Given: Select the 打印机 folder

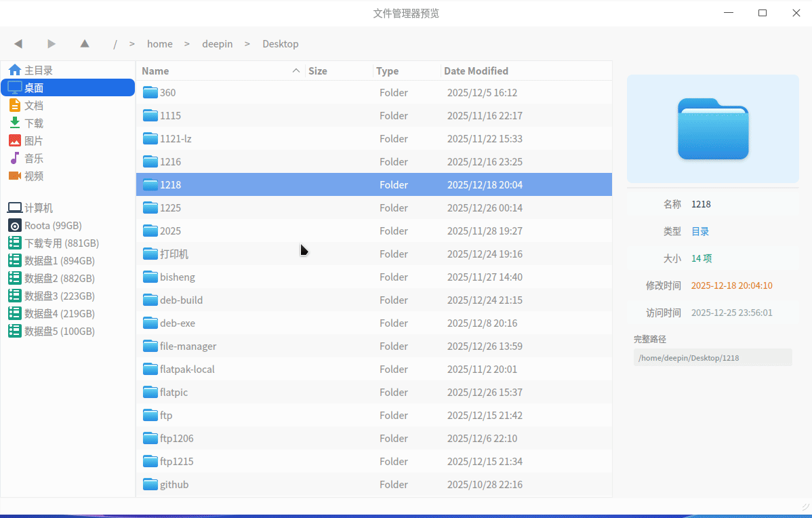Looking at the screenshot, I should click(x=374, y=254).
